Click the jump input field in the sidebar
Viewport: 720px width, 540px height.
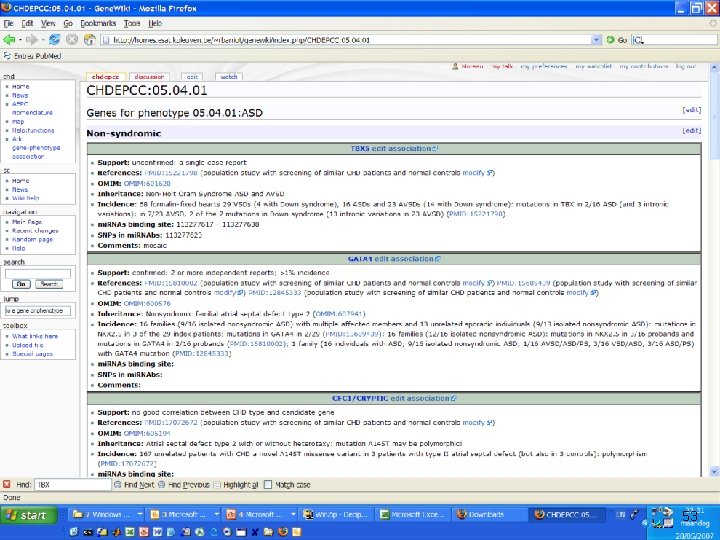pyautogui.click(x=38, y=311)
